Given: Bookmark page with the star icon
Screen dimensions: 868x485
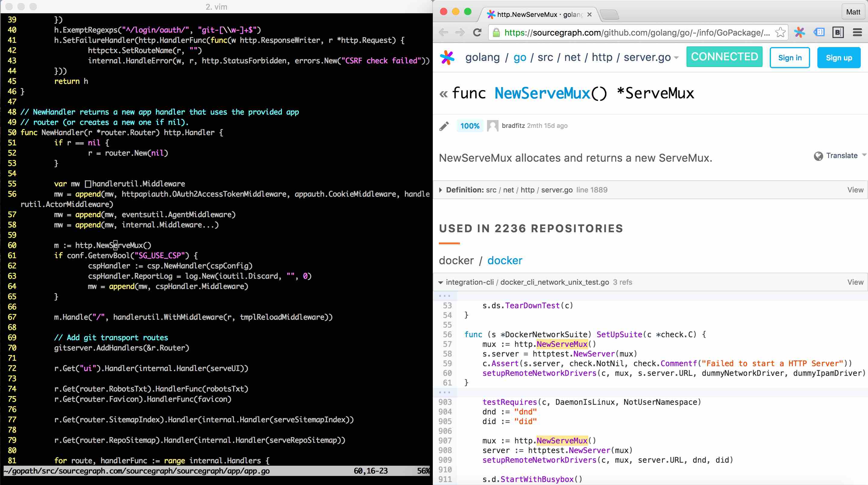Looking at the screenshot, I should (x=780, y=32).
